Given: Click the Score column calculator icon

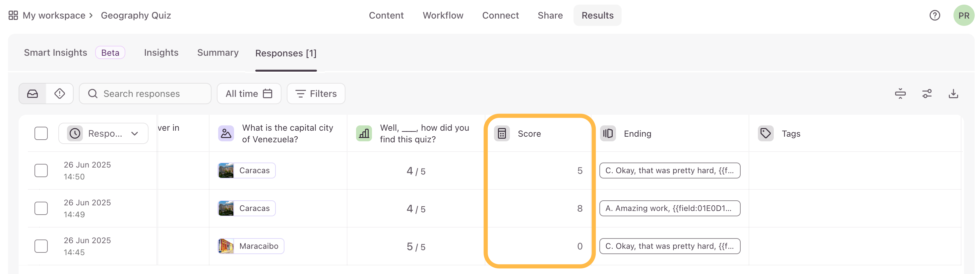Looking at the screenshot, I should point(502,134).
